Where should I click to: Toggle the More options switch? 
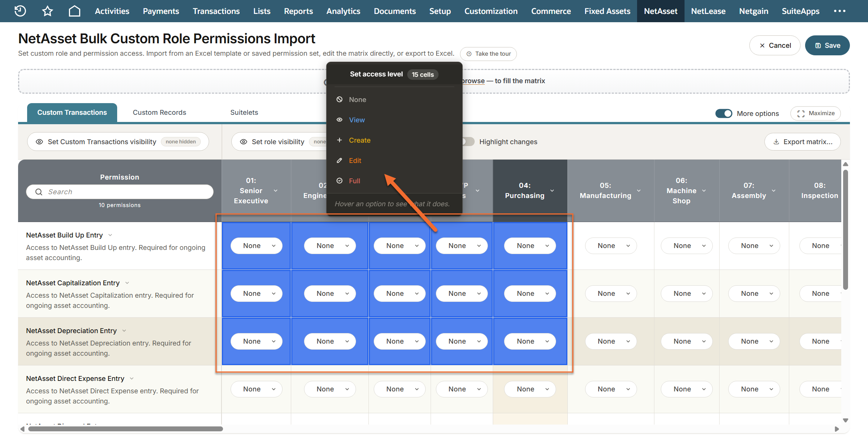(724, 113)
